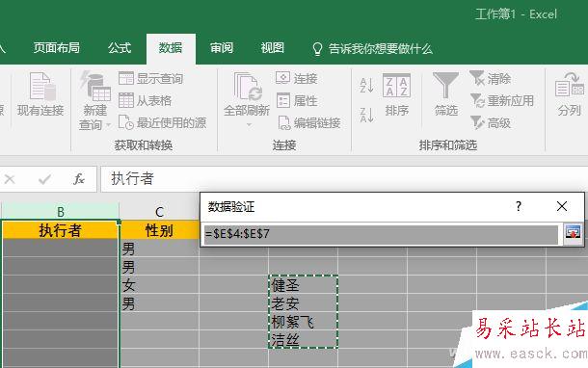Click the 执行者 header cell
Screen dimensions: 588x368
coord(60,230)
